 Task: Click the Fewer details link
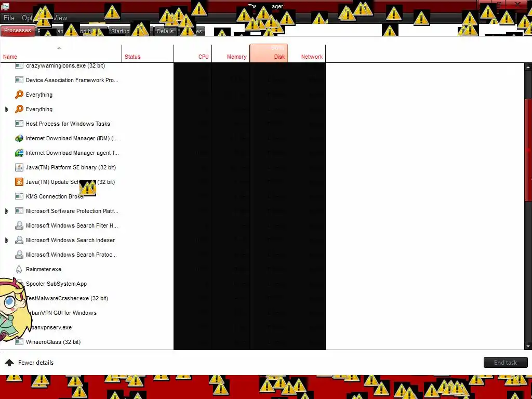click(x=36, y=363)
